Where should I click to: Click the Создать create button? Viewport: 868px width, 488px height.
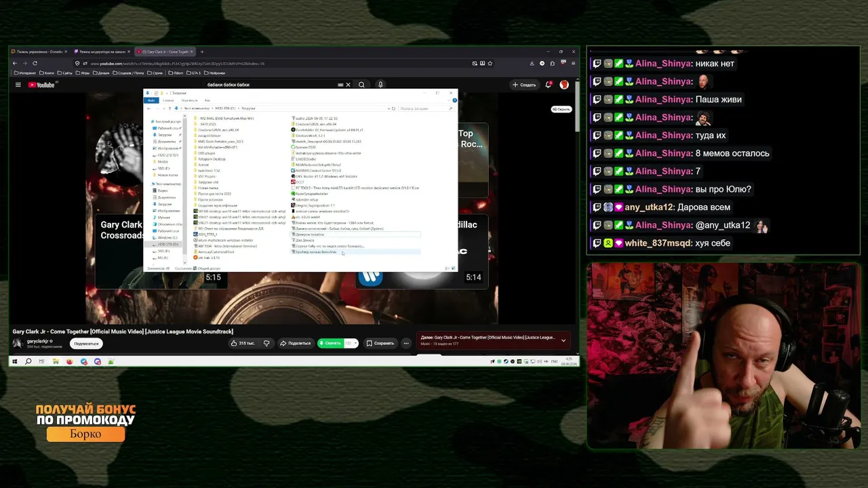[524, 85]
